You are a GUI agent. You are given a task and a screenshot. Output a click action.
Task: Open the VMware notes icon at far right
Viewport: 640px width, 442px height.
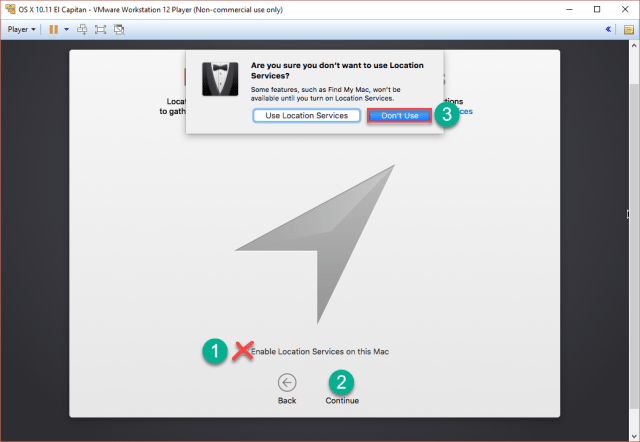(x=629, y=29)
